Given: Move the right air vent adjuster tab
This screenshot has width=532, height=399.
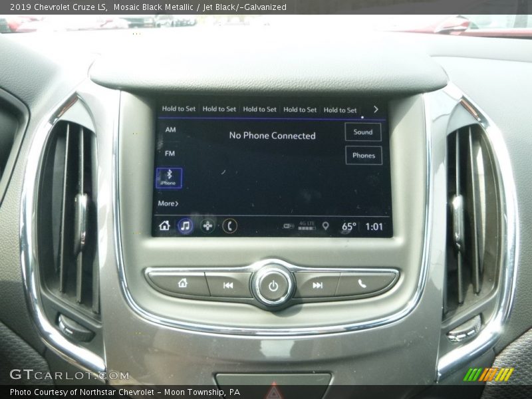Looking at the screenshot, I should (x=458, y=221).
